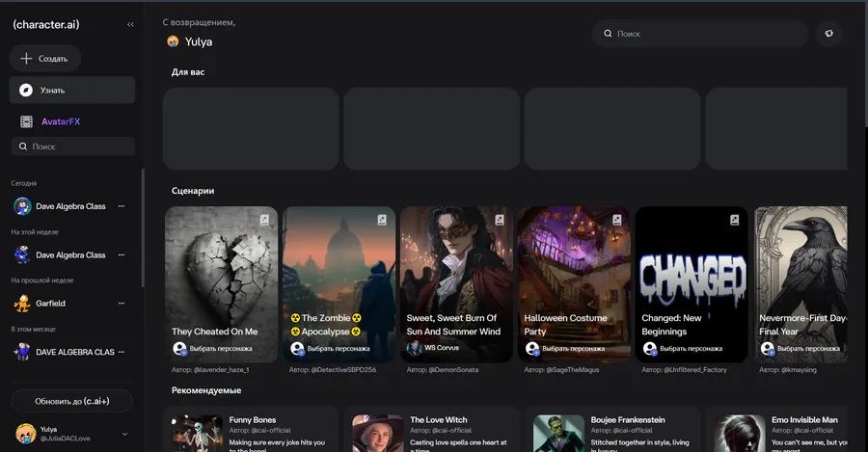Open Nevermore-First Day scenario card
This screenshot has height=452, width=868.
click(x=800, y=284)
